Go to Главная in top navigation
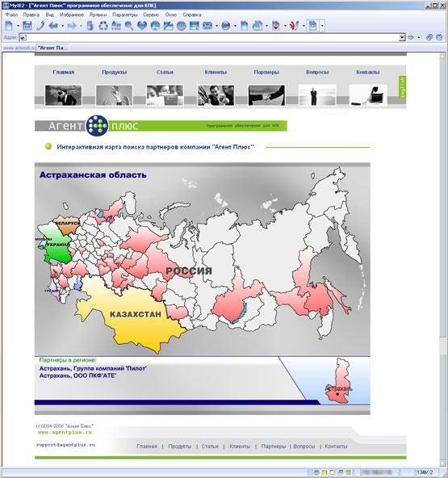Viewport: 448px width, 478px height. [x=64, y=72]
